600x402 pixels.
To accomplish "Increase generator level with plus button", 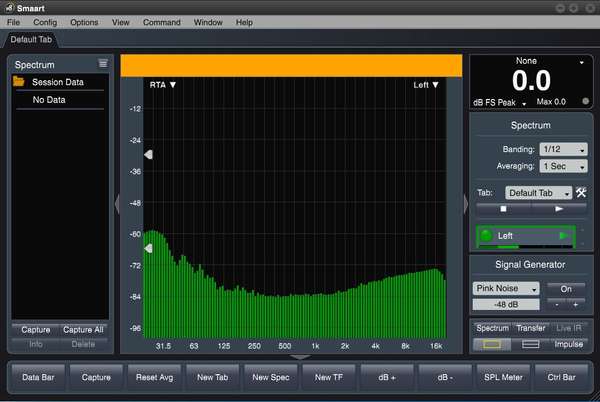I will 576,305.
